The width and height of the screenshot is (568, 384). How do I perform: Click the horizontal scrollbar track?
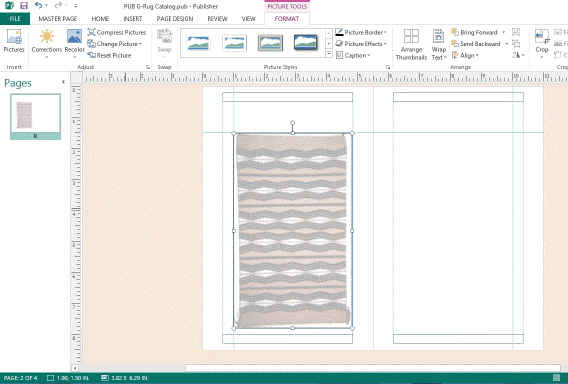click(372, 368)
